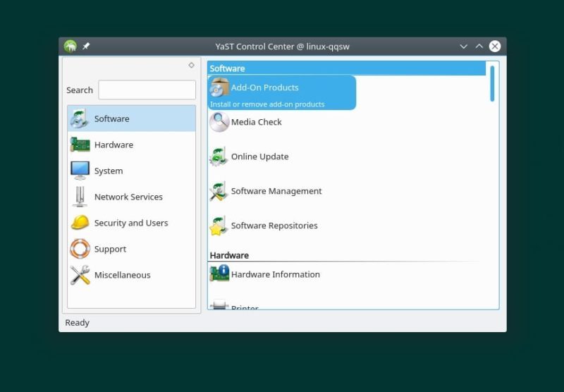Viewport: 564px width, 392px height.
Task: Open the Software Repositories star icon
Action: 219,226
